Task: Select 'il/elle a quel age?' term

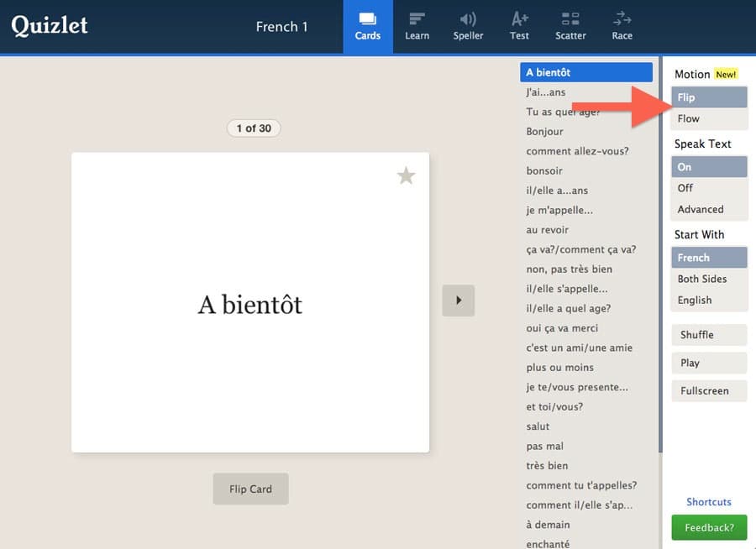Action: [586, 308]
